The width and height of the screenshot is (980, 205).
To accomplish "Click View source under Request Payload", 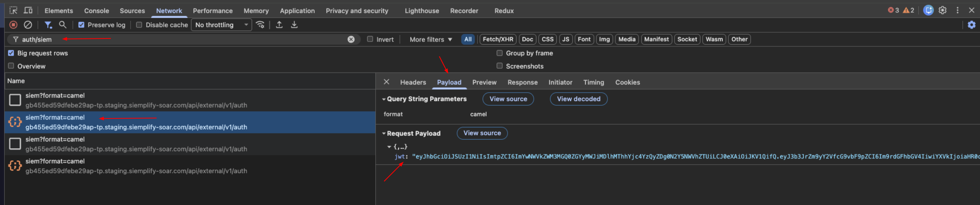I will (482, 133).
